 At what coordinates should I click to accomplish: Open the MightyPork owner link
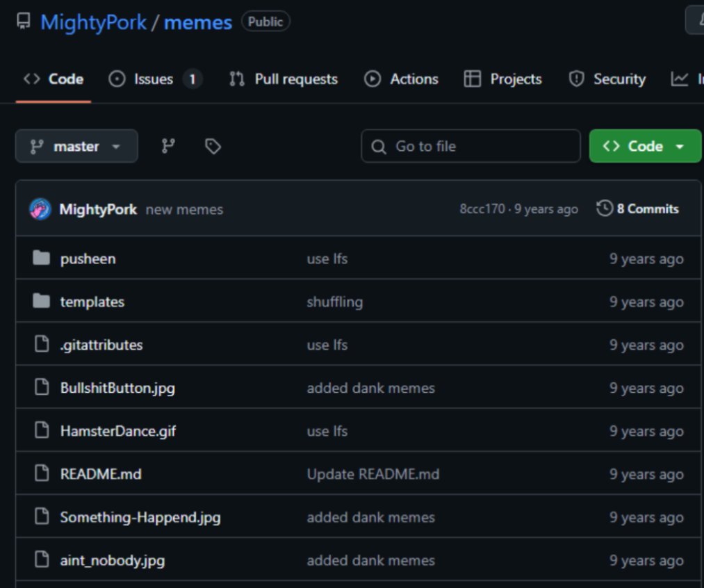pyautogui.click(x=93, y=22)
